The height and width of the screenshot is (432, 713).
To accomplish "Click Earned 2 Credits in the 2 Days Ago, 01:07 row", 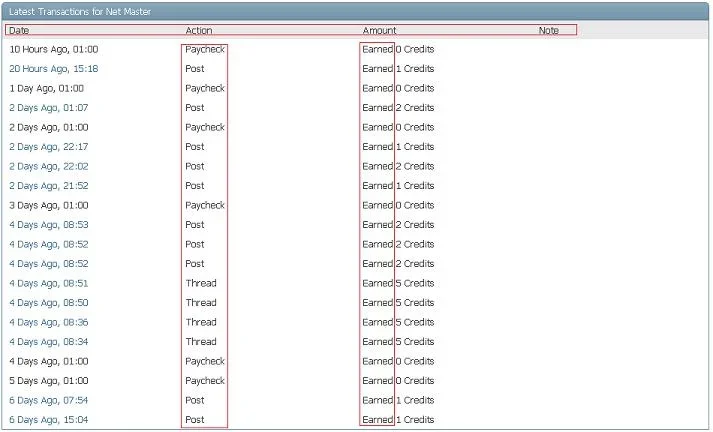I will [398, 108].
